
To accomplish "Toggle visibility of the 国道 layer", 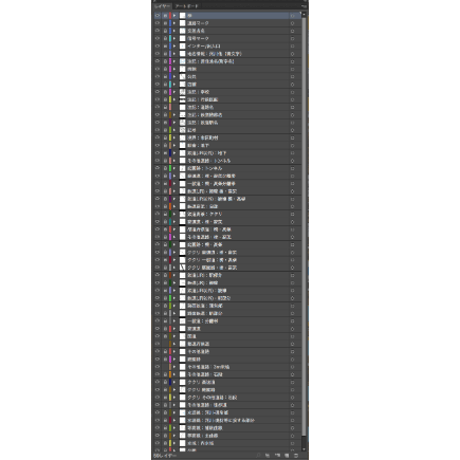I will [157, 336].
